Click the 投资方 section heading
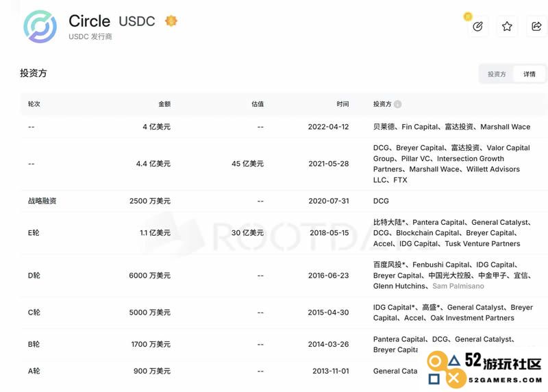 [x=33, y=73]
